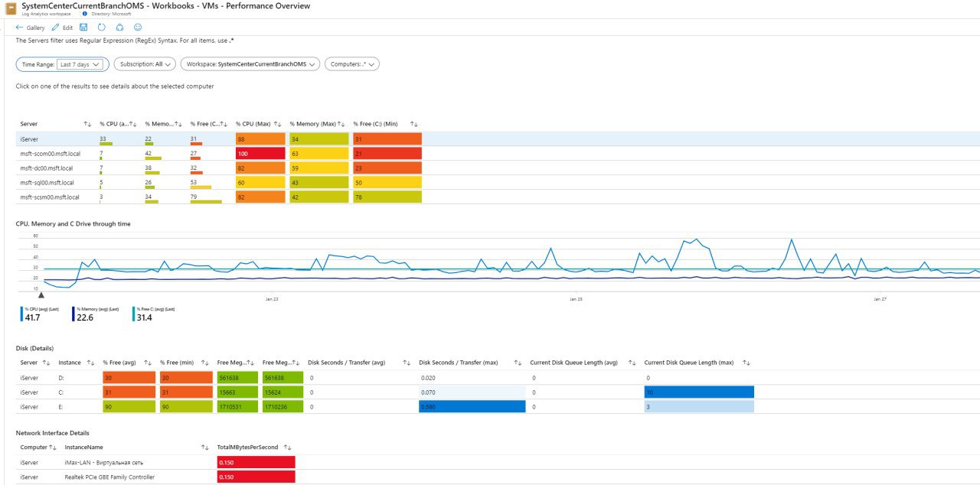
Task: Sort by Current Disk Queue Length (avg)
Action: click(x=632, y=363)
